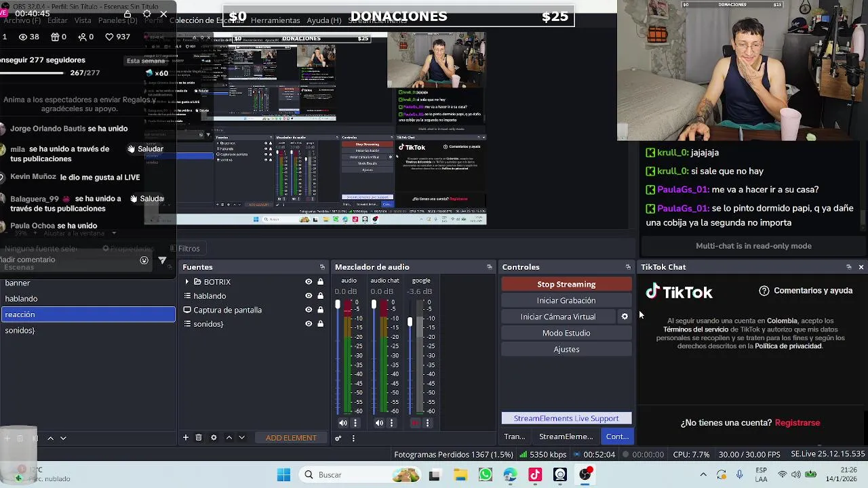The image size is (868, 488).
Task: Send comment with paper plane icon
Action: tap(162, 260)
